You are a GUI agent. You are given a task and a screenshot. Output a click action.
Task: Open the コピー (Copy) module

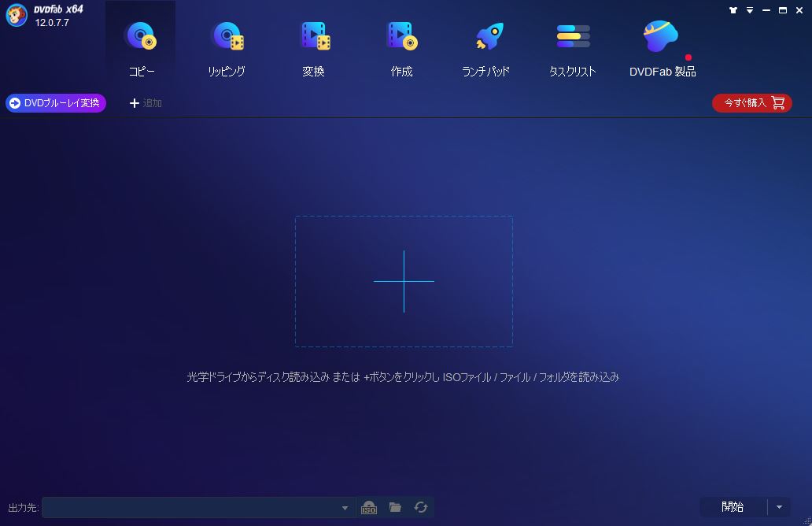[x=141, y=47]
